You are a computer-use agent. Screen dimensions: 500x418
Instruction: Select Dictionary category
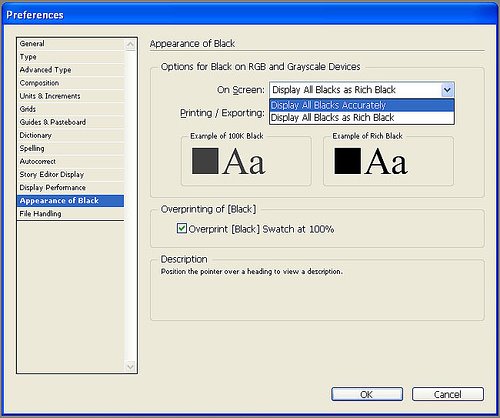pyautogui.click(x=70, y=135)
